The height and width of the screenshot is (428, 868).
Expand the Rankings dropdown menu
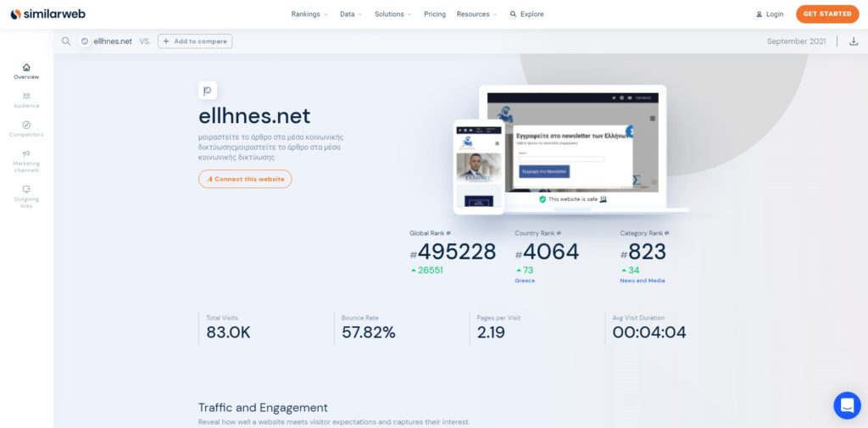pos(309,14)
